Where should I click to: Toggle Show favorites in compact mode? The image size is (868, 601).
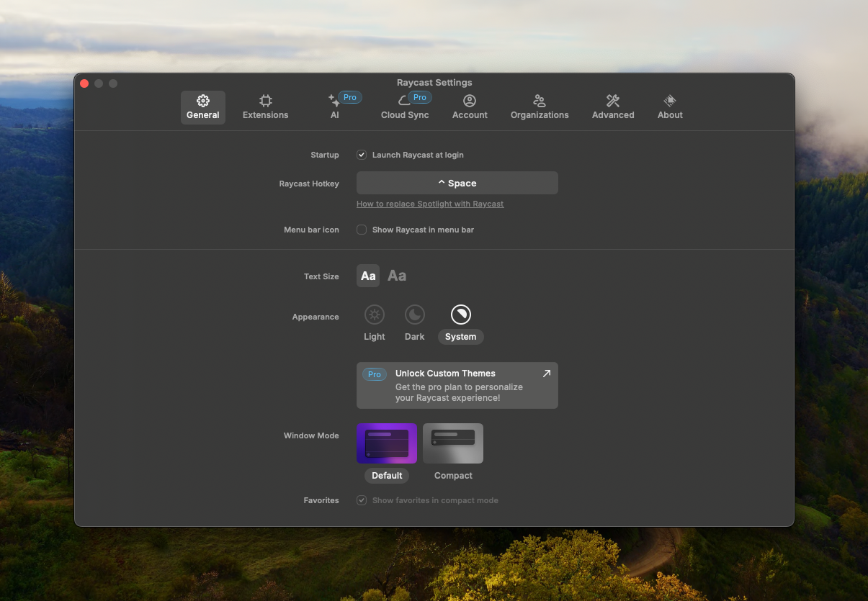click(362, 500)
